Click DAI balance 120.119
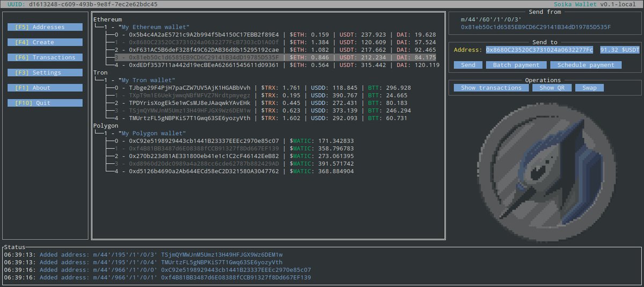644x287 pixels. (427, 65)
